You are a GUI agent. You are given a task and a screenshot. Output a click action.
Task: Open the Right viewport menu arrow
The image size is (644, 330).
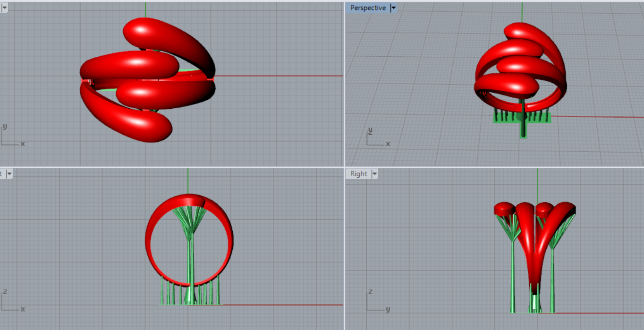pos(375,174)
